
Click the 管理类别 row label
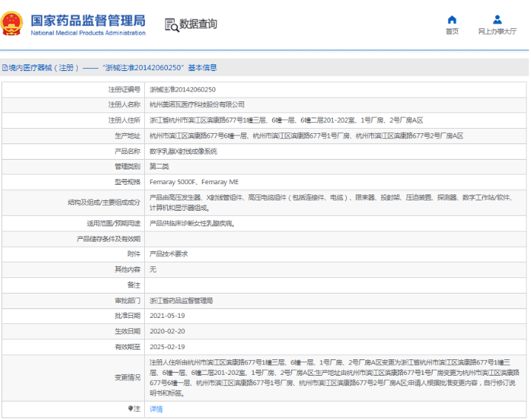127,166
